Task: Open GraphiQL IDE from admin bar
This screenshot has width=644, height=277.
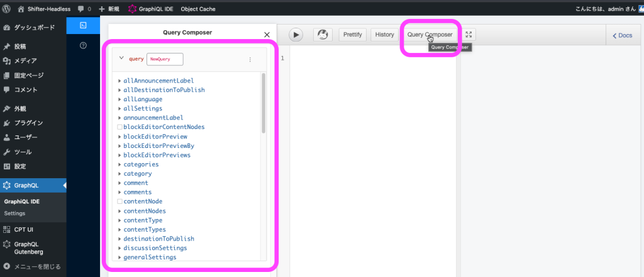Action: tap(150, 9)
